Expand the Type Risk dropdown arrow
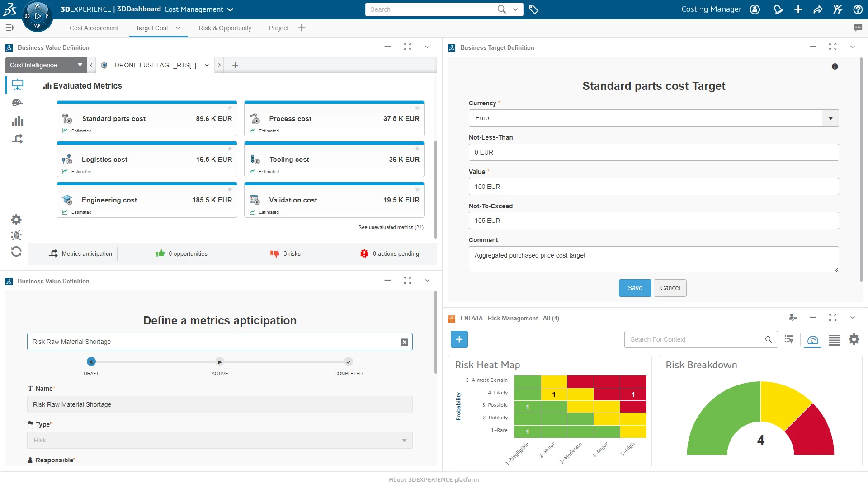868x488 pixels. 404,440
